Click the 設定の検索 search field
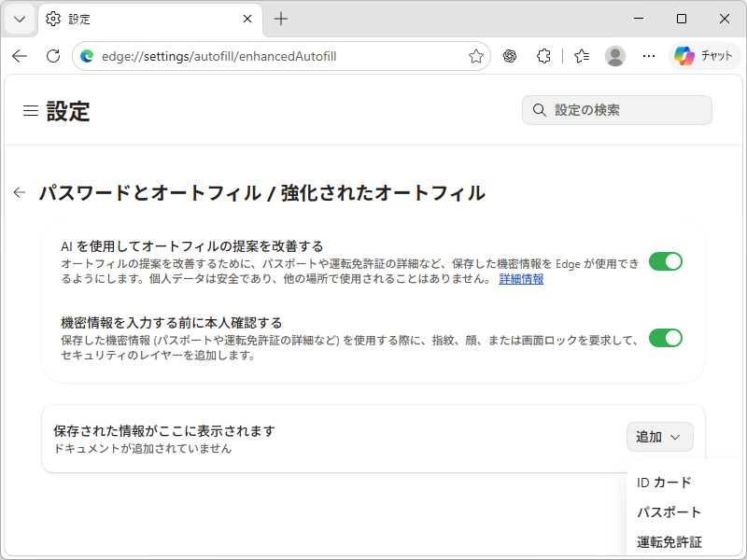The image size is (747, 560). click(x=617, y=110)
